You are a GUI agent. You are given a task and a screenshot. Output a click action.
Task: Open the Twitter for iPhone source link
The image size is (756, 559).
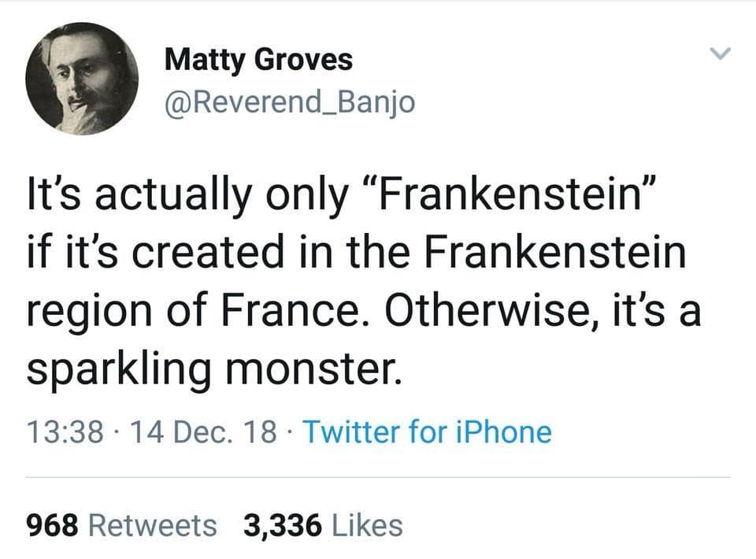(x=427, y=432)
